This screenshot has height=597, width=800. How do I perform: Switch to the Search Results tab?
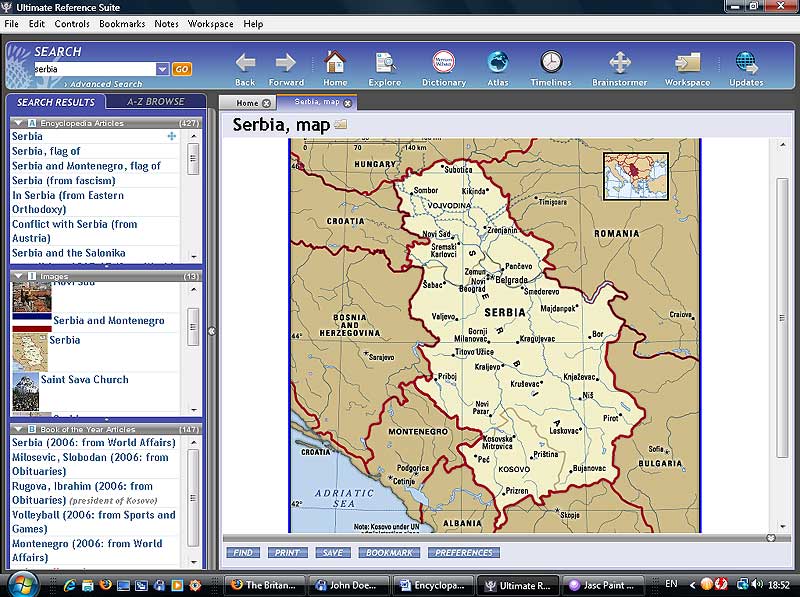[56, 102]
